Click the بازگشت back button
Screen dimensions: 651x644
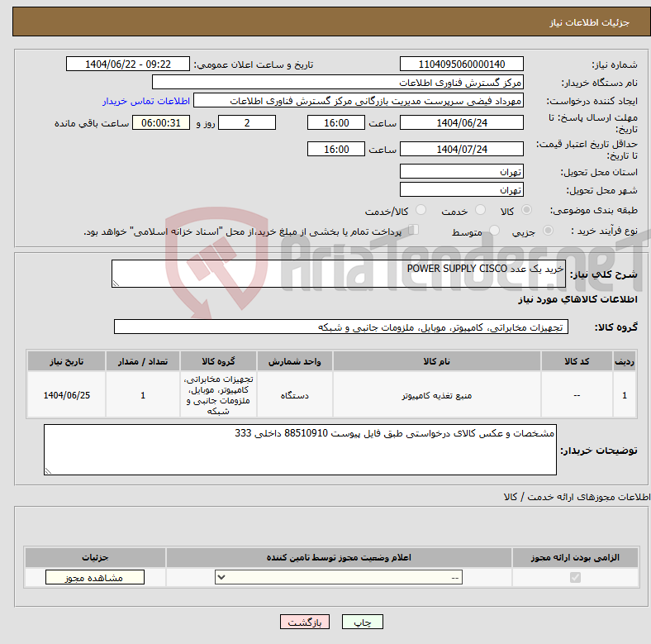305,622
